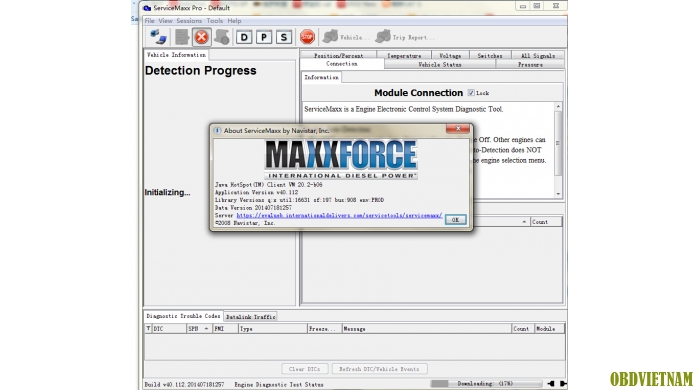Switch to the Datalink Traffic tab
Screen dimensions: 700x390
250,316
